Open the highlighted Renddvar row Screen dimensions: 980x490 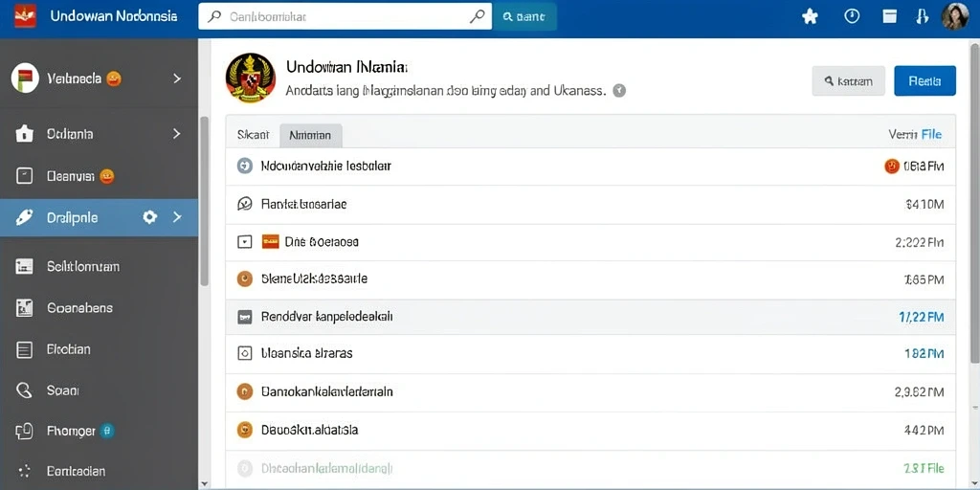coord(590,317)
